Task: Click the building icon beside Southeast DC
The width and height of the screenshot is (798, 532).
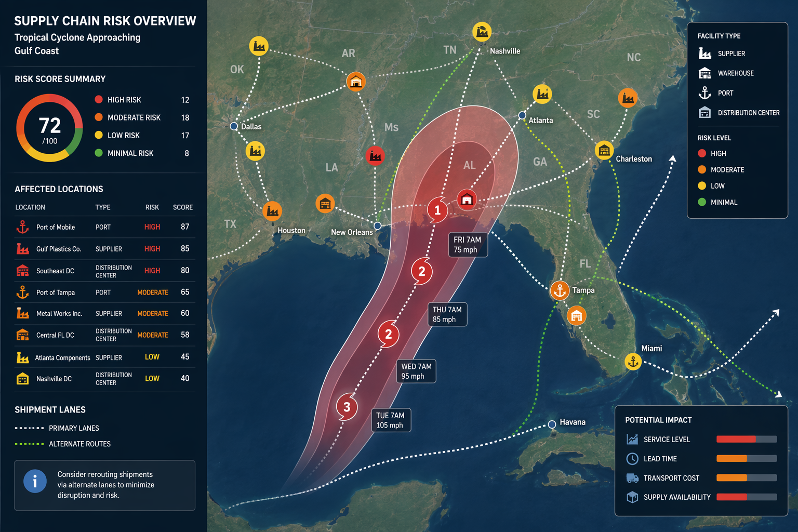Action: (x=22, y=271)
